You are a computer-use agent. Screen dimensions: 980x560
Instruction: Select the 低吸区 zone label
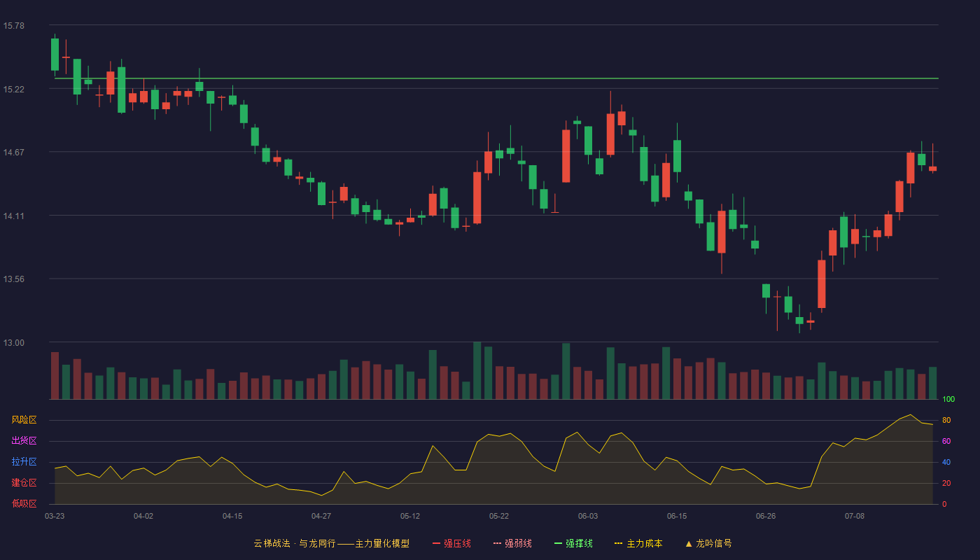click(24, 503)
